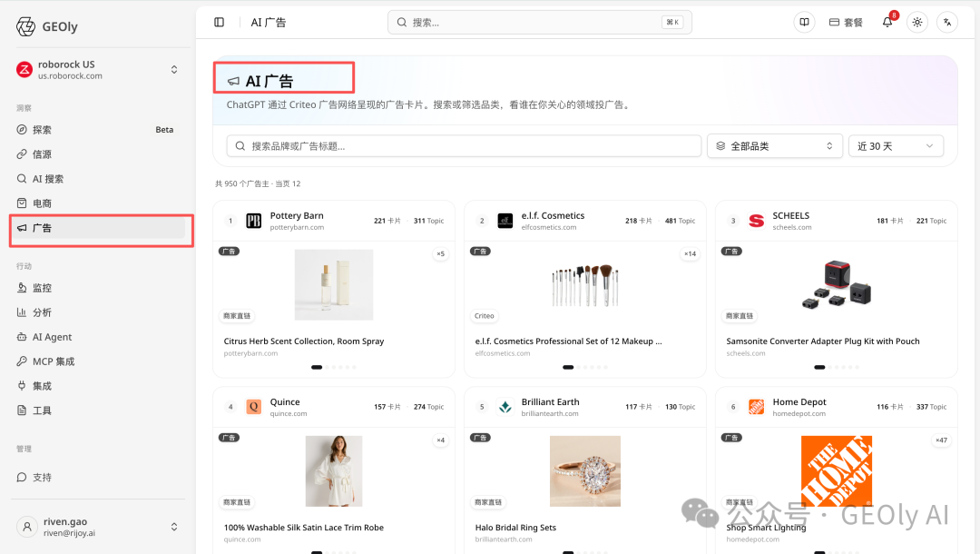The width and height of the screenshot is (980, 554).
Task: Click the makeup brush set thumbnail
Action: click(x=585, y=285)
